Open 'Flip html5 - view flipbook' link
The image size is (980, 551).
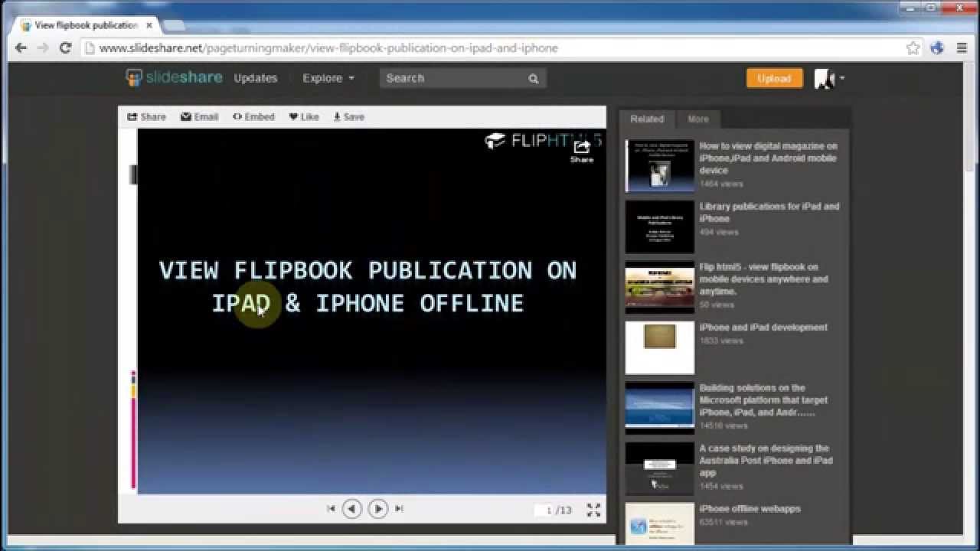click(x=763, y=279)
